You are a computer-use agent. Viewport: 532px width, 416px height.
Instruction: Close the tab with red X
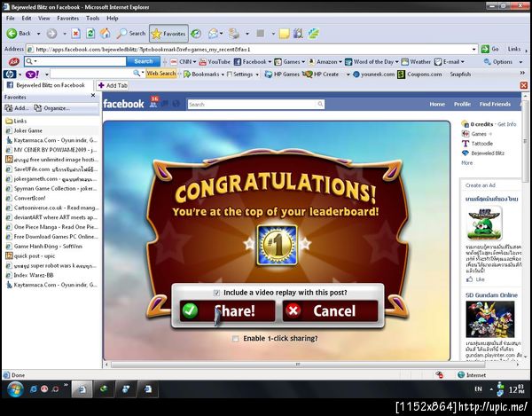pos(523,85)
